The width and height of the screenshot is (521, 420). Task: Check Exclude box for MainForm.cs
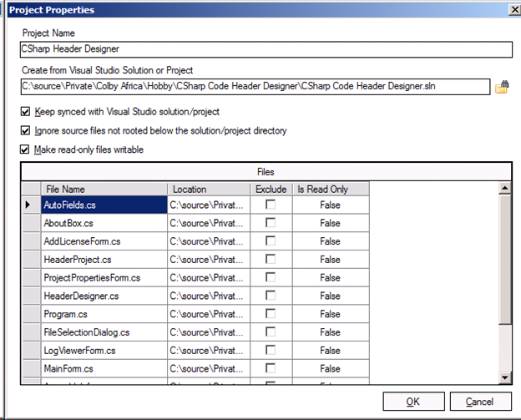click(x=271, y=368)
